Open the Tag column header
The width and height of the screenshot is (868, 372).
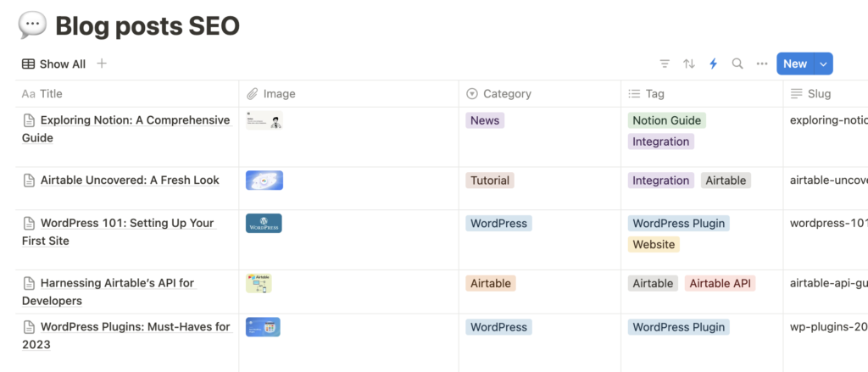pos(702,93)
